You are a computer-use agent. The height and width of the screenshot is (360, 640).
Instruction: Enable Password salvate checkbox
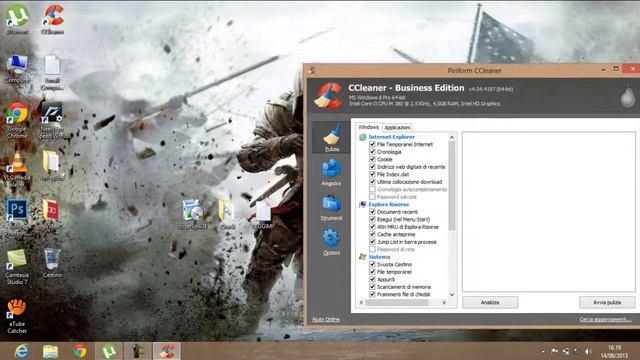click(372, 196)
